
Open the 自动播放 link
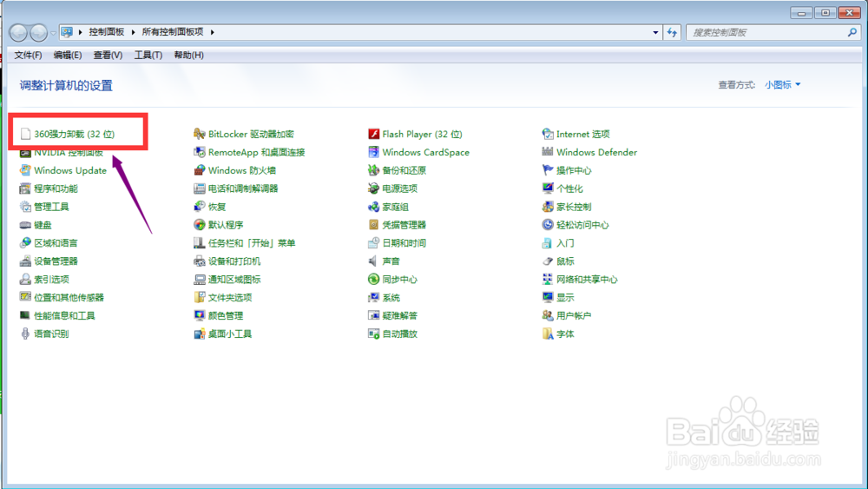point(400,334)
